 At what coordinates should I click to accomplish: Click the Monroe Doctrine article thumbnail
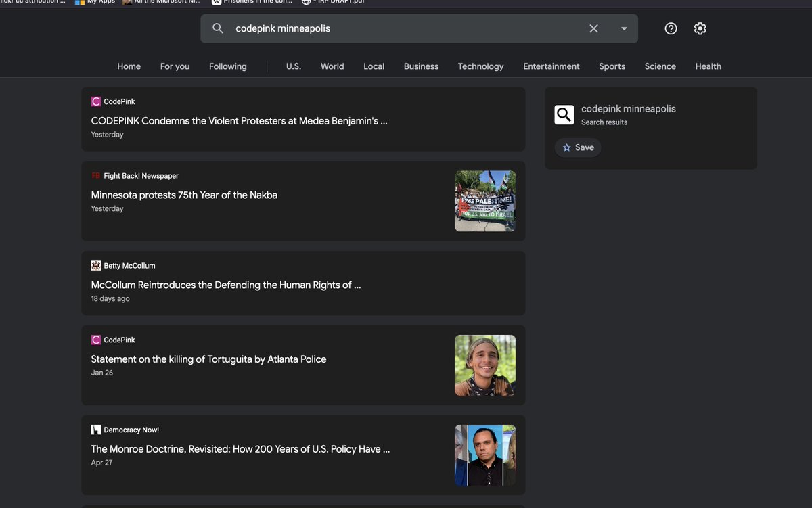tap(485, 455)
